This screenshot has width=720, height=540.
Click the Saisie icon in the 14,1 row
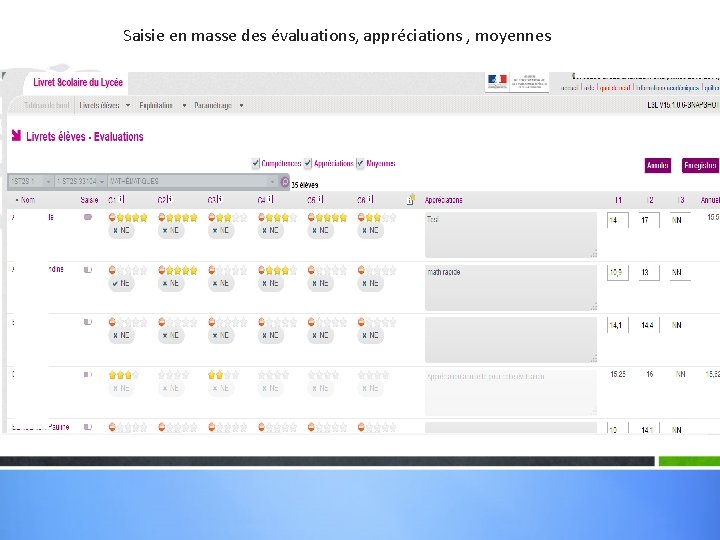[88, 322]
